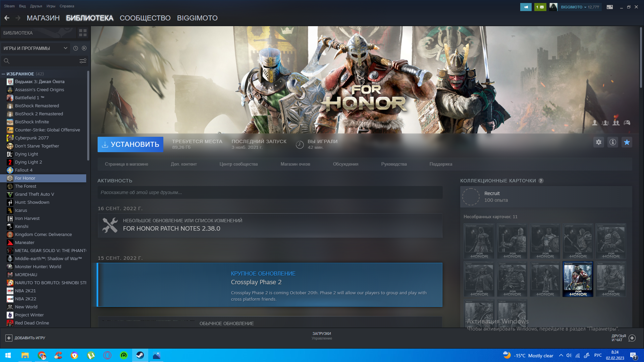Switch library to grid view icon

coord(83,33)
